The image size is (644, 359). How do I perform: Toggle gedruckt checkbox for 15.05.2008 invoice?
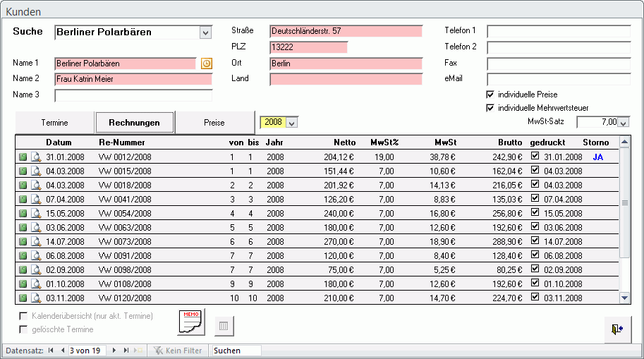pyautogui.click(x=535, y=213)
